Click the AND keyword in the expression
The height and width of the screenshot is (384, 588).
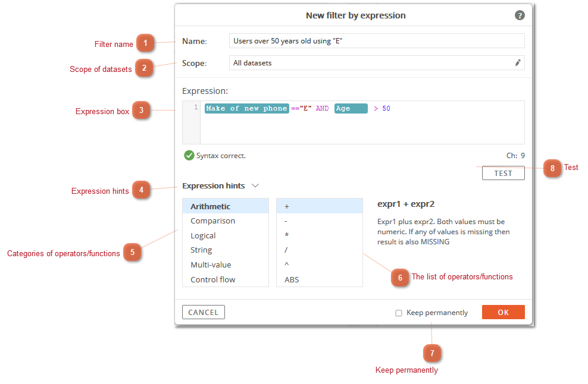click(322, 108)
